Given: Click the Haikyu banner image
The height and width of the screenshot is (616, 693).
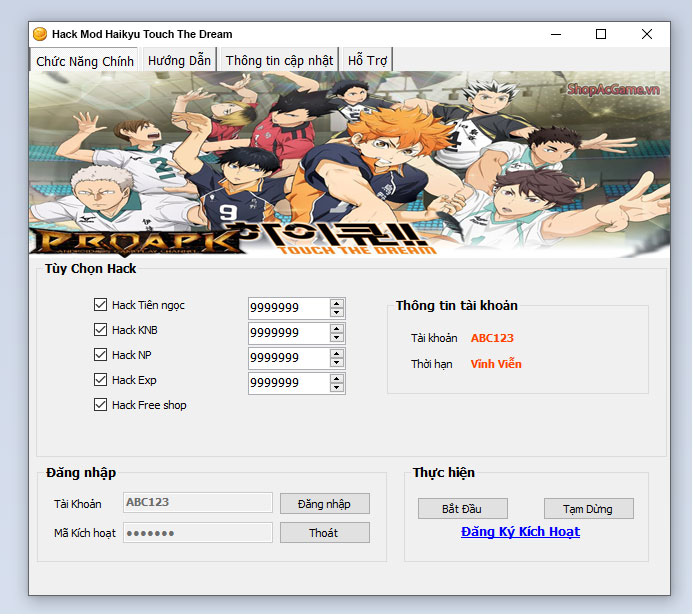Looking at the screenshot, I should [349, 164].
